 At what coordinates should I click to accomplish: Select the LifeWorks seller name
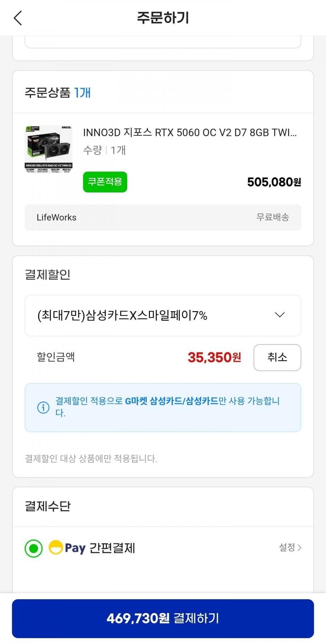57,217
